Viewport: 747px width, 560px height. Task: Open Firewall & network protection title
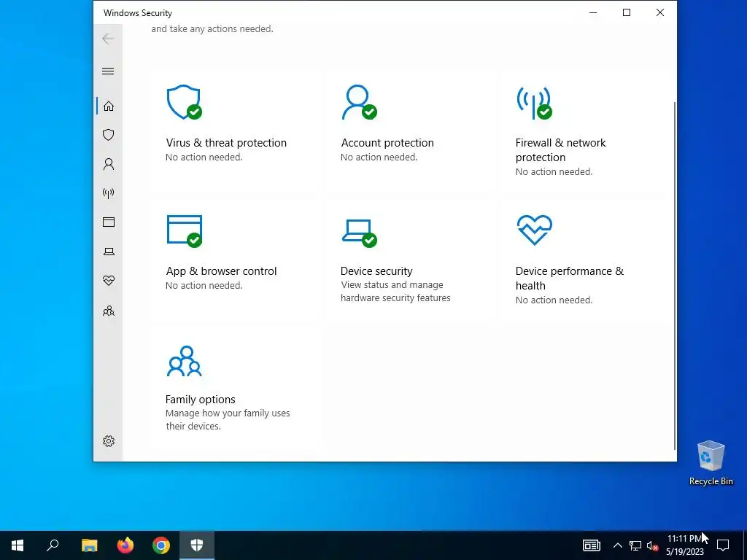coord(560,150)
